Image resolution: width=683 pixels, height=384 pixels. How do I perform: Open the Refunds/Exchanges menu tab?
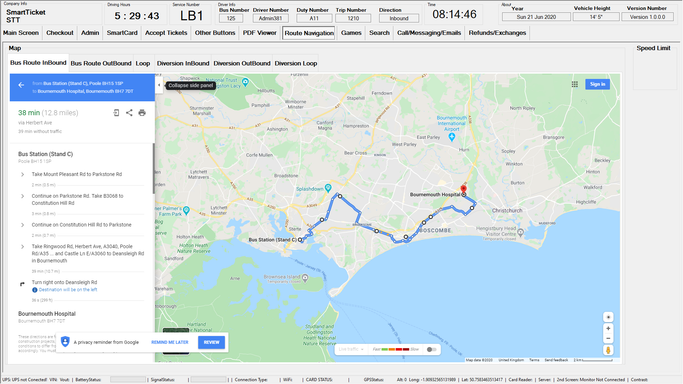pos(497,33)
